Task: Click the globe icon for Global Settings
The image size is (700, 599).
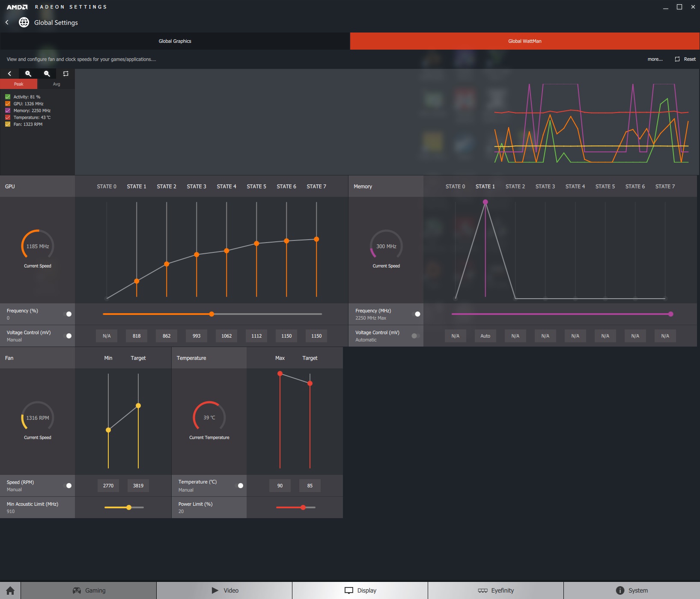Action: point(24,22)
